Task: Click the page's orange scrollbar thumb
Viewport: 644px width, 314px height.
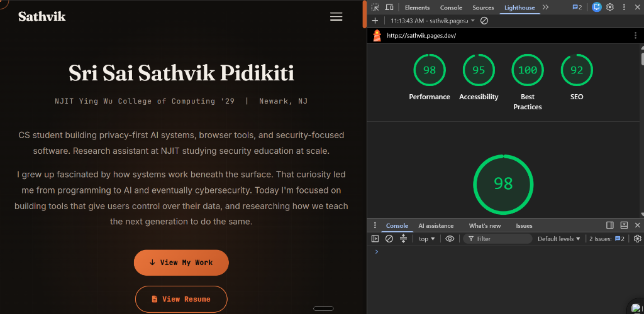Action: [x=364, y=14]
